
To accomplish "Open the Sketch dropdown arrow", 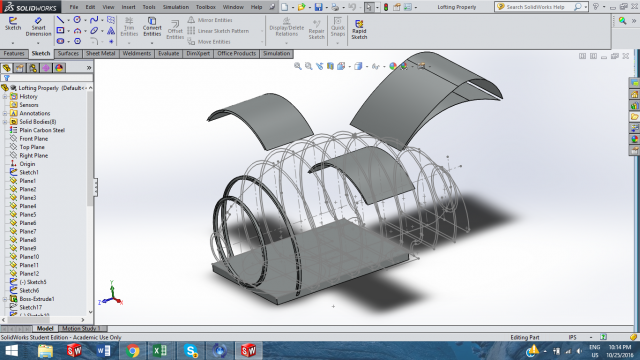I will [13, 42].
